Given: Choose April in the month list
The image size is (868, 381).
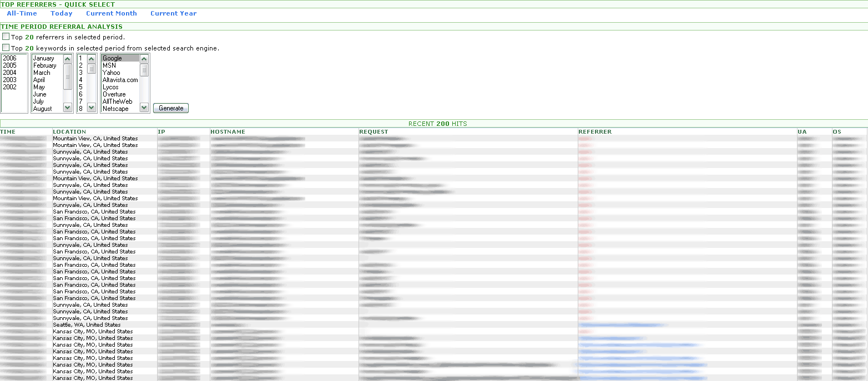Looking at the screenshot, I should pyautogui.click(x=47, y=80).
